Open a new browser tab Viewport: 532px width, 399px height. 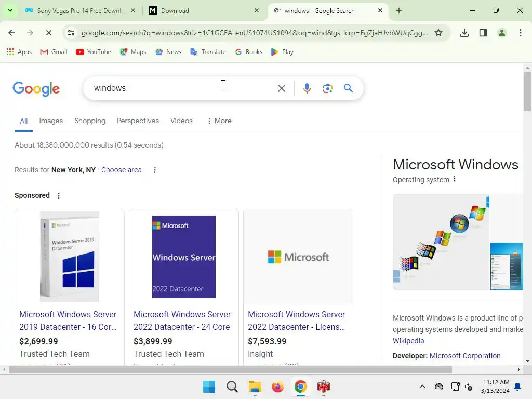click(x=399, y=11)
